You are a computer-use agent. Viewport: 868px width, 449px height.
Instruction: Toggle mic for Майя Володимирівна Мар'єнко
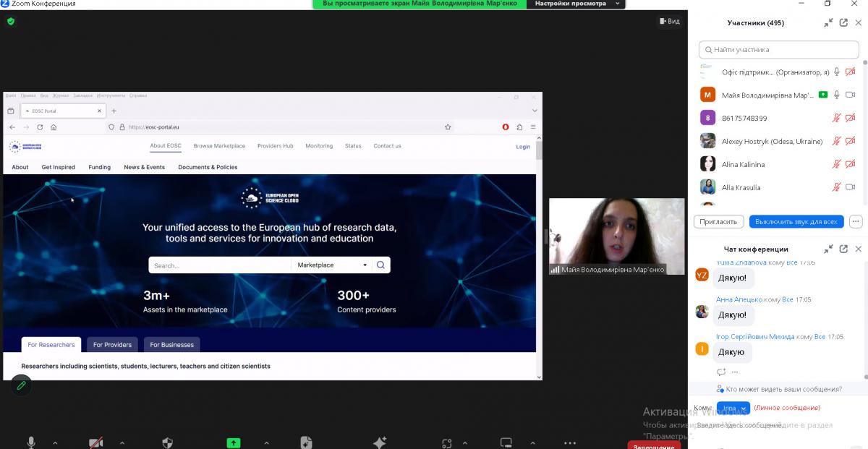click(x=837, y=95)
